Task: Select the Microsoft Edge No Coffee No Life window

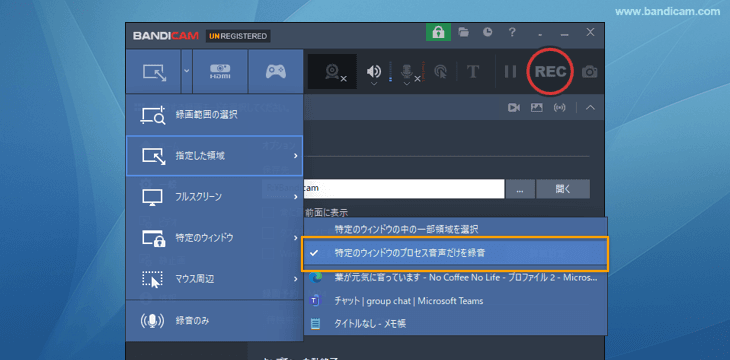Action: [455, 278]
